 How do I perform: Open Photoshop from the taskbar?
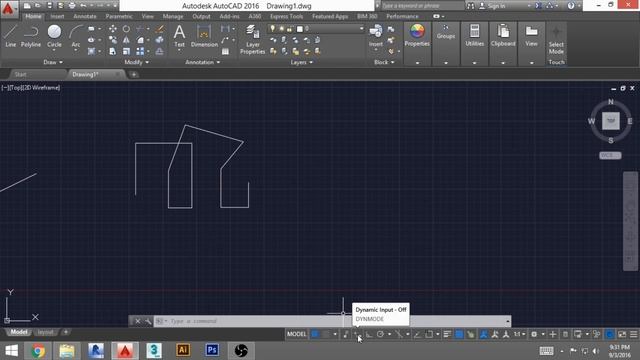212,350
